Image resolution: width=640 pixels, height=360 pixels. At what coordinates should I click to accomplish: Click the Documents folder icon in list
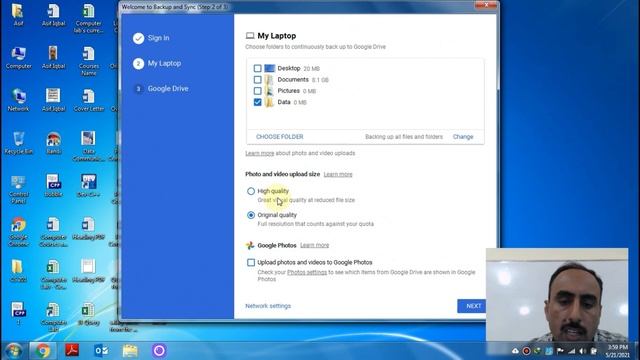269,80
